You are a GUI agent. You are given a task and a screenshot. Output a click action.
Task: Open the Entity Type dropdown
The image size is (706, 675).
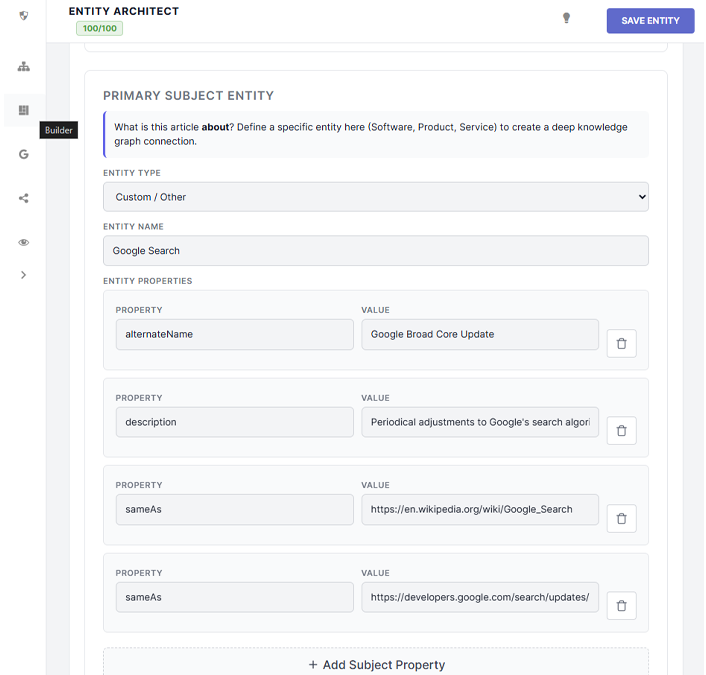pyautogui.click(x=375, y=197)
